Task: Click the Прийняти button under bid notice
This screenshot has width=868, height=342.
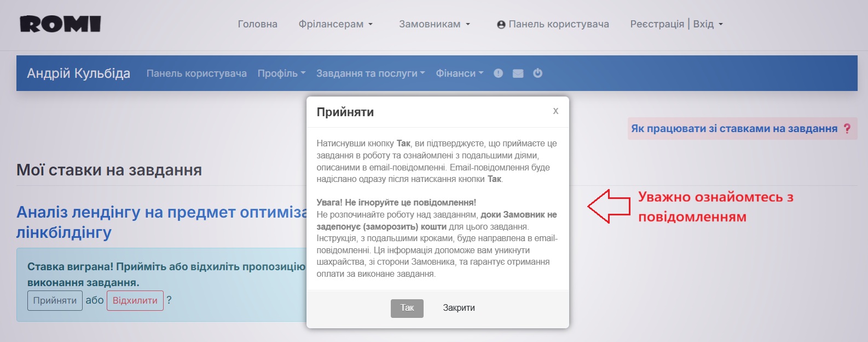Action: coord(55,300)
